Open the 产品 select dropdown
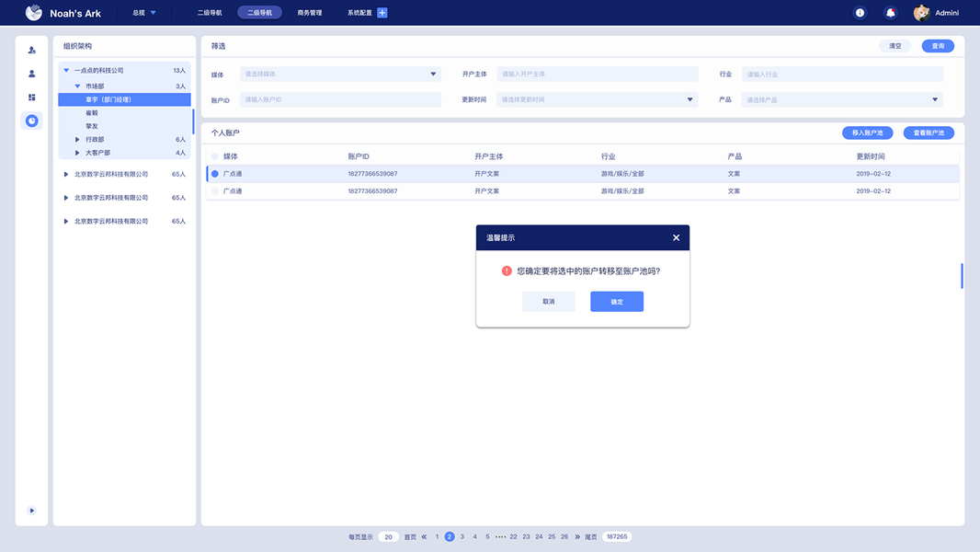This screenshot has height=552, width=980. click(x=842, y=99)
